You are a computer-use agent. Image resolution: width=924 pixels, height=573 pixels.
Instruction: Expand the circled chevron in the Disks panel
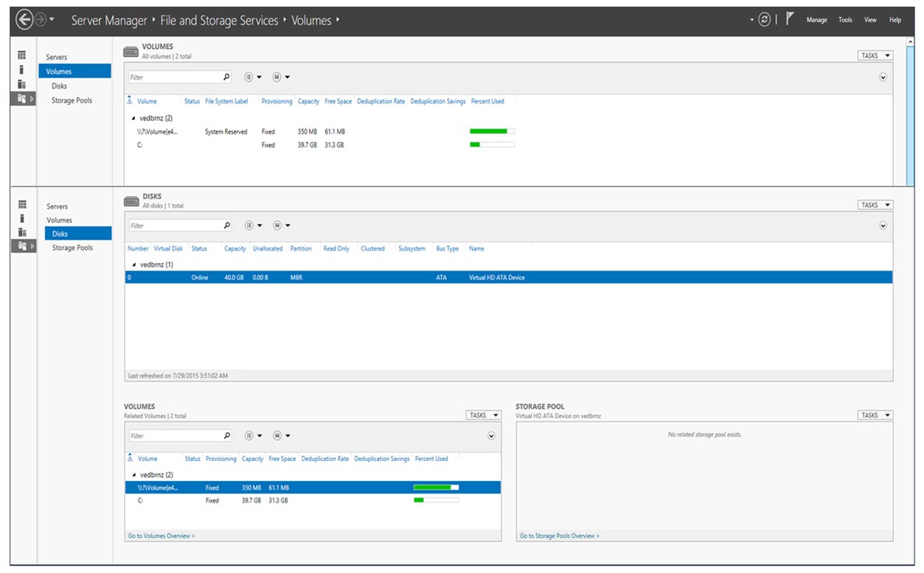(x=883, y=226)
